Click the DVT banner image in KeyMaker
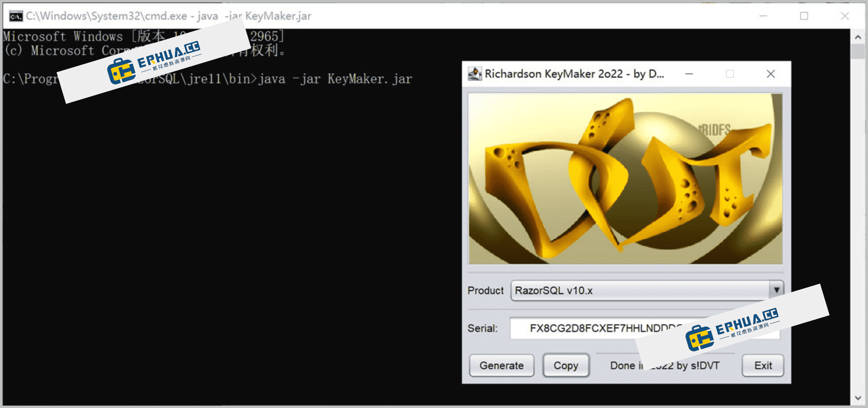This screenshot has height=408, width=868. pyautogui.click(x=626, y=178)
